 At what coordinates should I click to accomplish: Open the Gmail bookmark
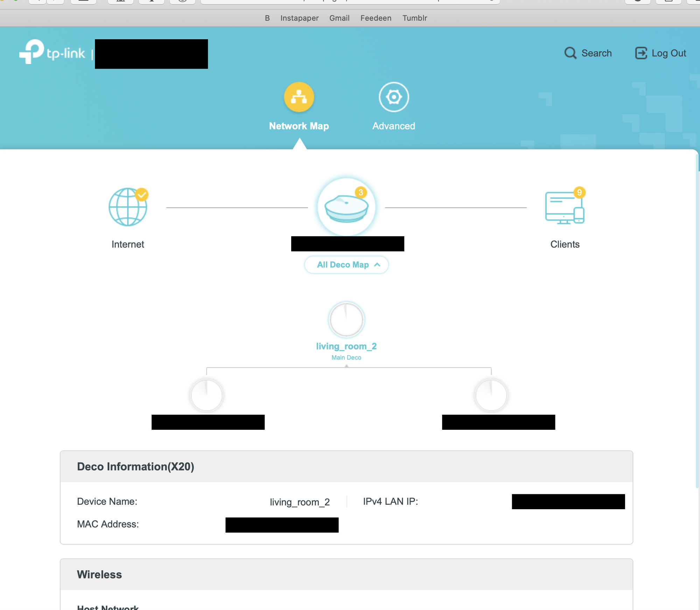pos(339,18)
